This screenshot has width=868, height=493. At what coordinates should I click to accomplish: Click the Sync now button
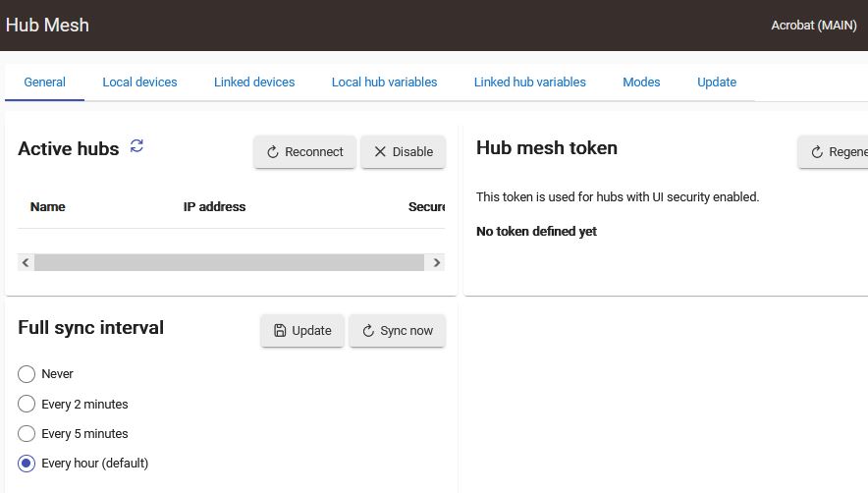(397, 331)
